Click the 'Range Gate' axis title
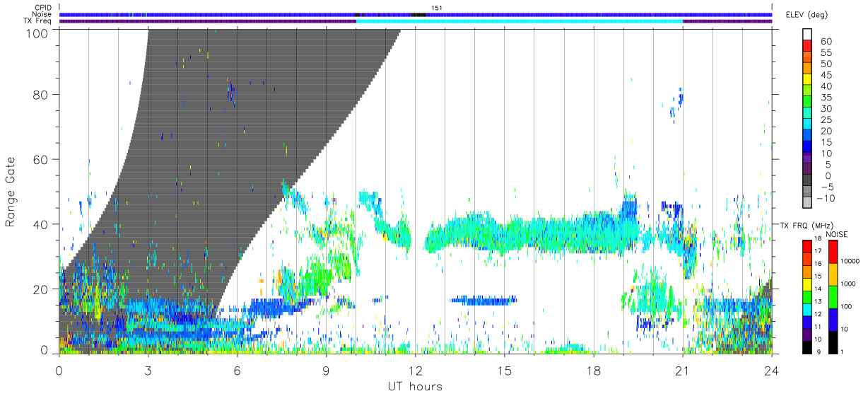Image resolution: width=868 pixels, height=401 pixels. (x=11, y=192)
